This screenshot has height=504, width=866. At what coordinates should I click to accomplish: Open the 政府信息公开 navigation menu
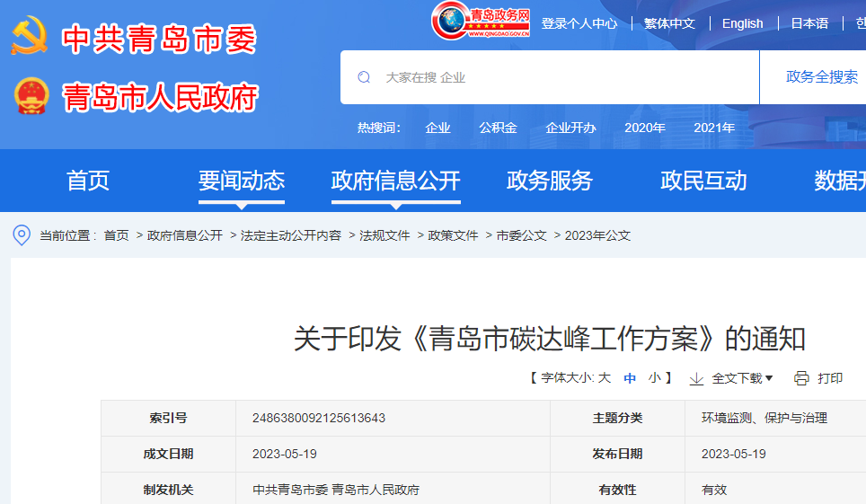395,181
